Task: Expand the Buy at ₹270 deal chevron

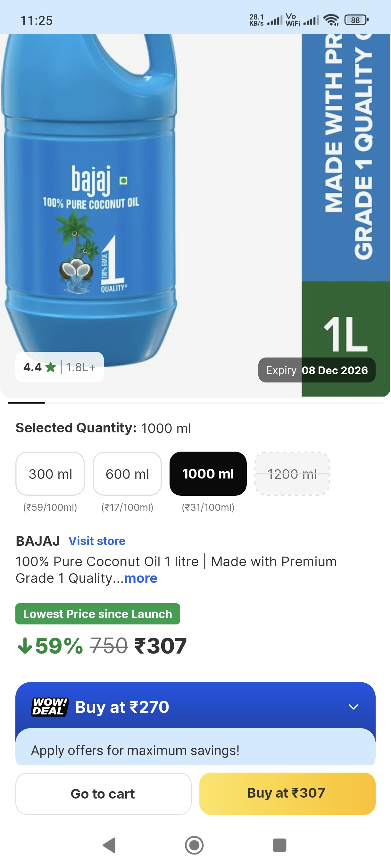Action: pos(353,707)
